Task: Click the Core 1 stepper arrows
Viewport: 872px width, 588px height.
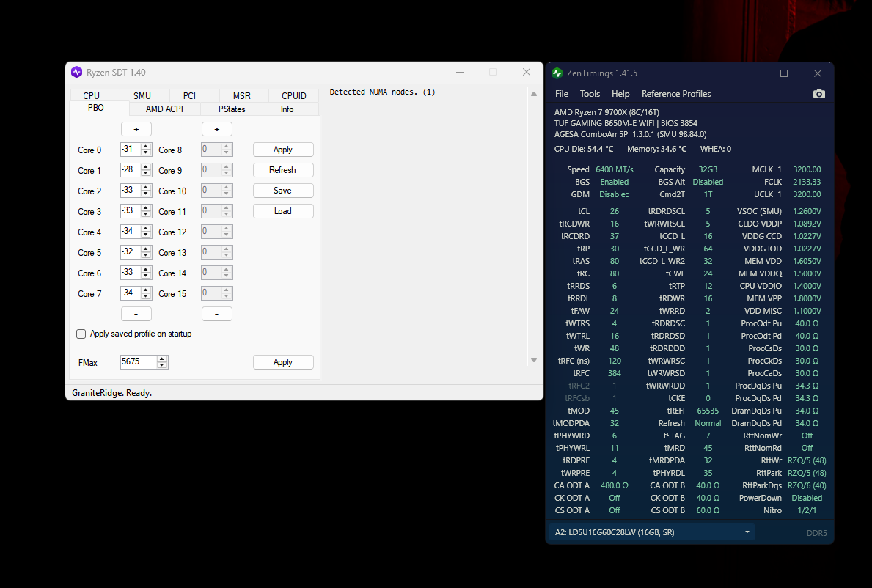Action: (146, 170)
